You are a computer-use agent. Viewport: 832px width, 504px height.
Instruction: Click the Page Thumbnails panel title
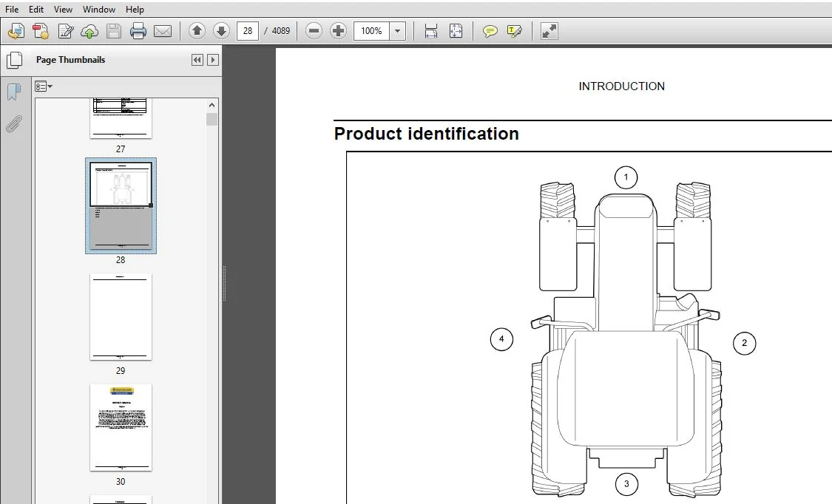pyautogui.click(x=70, y=60)
